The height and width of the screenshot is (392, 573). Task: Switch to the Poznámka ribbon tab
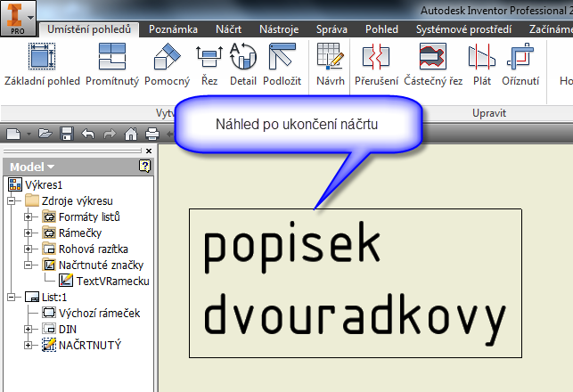(x=173, y=29)
